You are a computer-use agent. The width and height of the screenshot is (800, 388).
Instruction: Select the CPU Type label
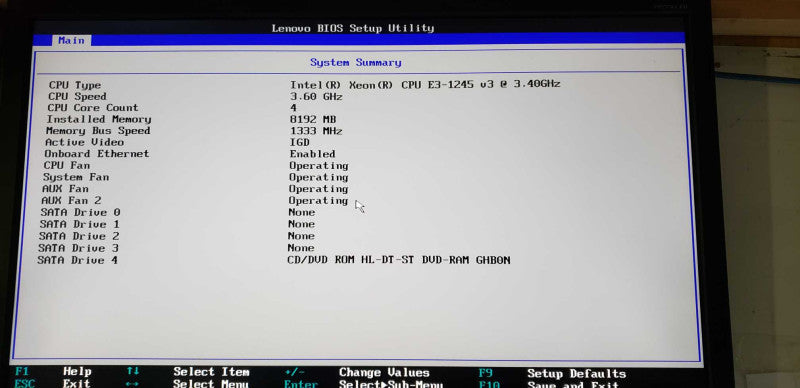pyautogui.click(x=75, y=85)
